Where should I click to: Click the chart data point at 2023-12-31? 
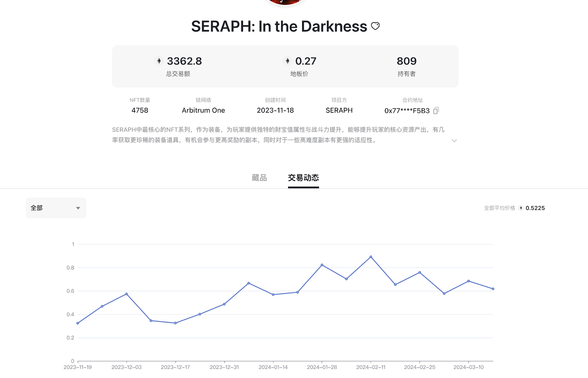224,304
